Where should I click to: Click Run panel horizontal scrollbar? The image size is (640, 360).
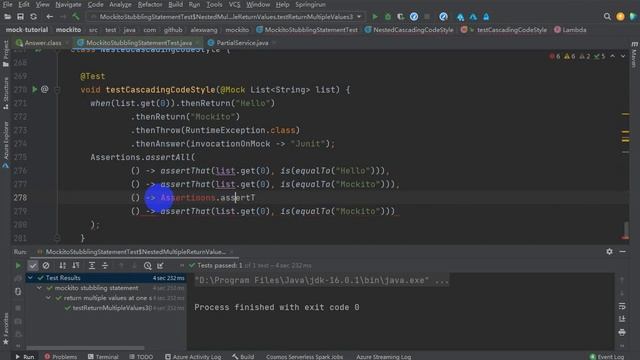(85, 348)
